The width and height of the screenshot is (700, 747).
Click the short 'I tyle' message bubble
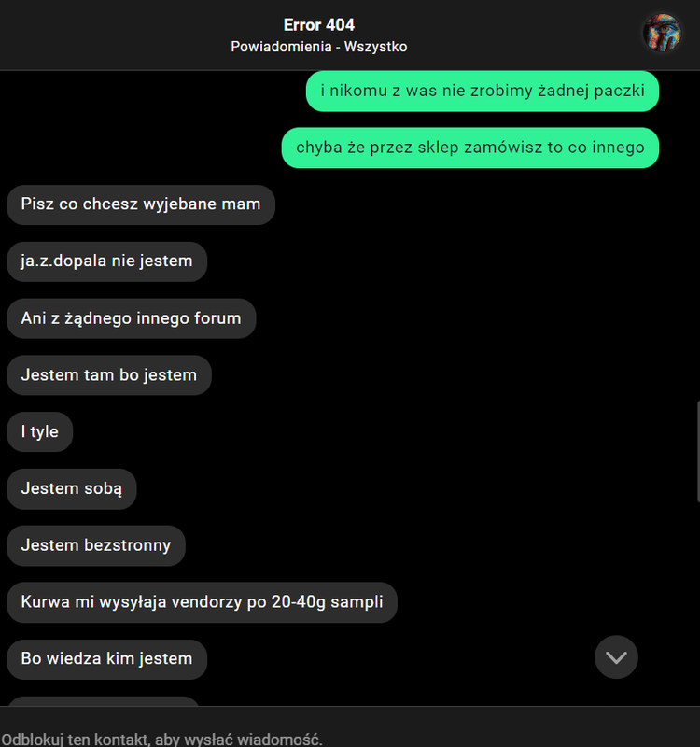(39, 431)
